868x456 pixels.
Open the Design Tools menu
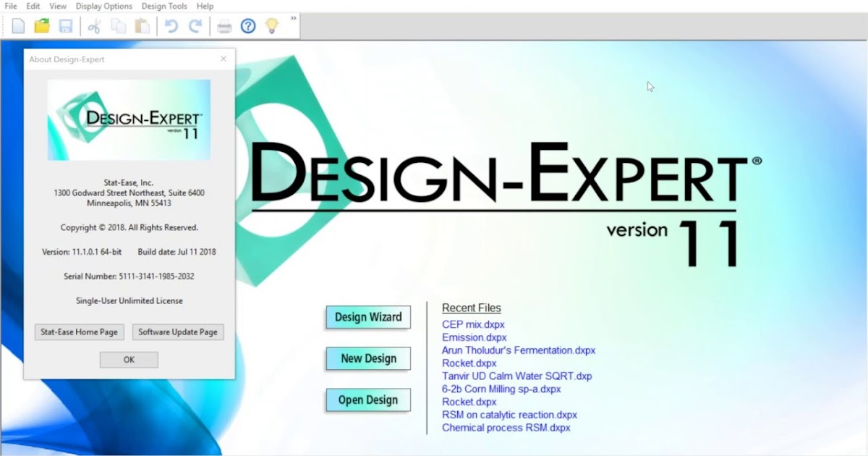tap(164, 6)
